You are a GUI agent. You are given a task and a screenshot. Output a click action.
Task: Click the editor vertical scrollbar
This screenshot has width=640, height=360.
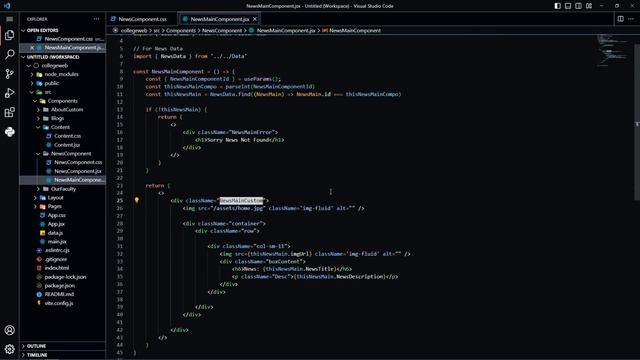(637, 122)
